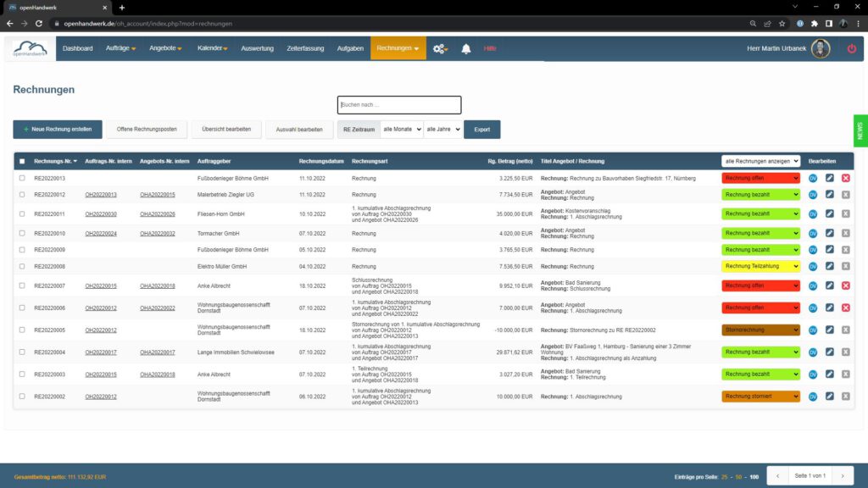This screenshot has width=868, height=488.
Task: Click the openHandwerk logo
Action: [31, 49]
